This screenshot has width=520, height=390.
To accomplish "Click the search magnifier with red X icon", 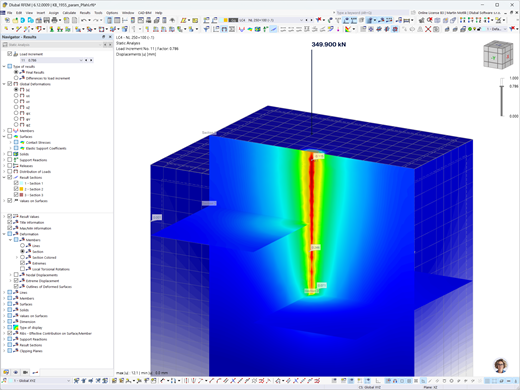I will point(430,20).
